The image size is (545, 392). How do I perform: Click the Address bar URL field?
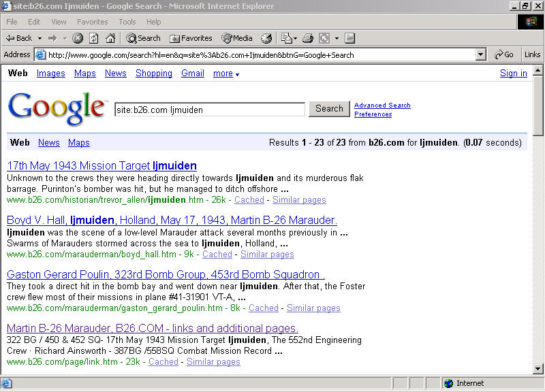pyautogui.click(x=261, y=55)
